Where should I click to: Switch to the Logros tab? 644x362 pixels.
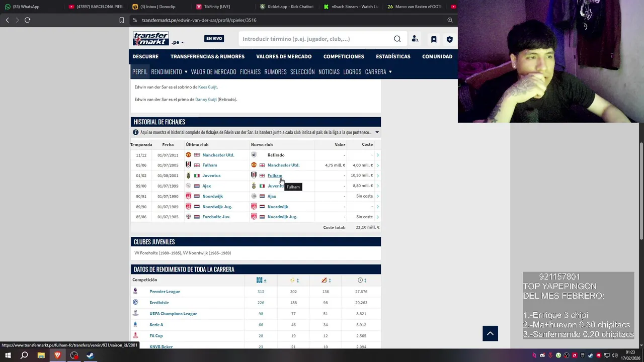pos(352,72)
